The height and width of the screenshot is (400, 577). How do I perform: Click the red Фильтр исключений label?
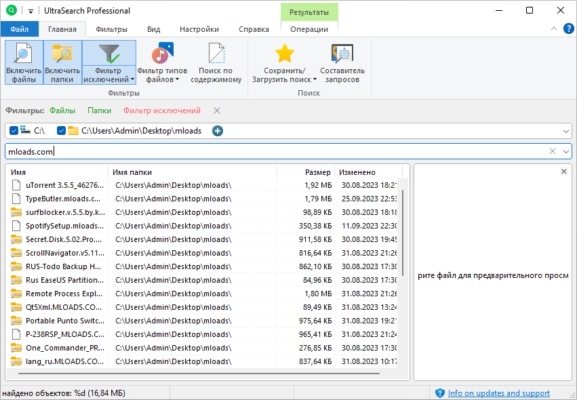[162, 110]
